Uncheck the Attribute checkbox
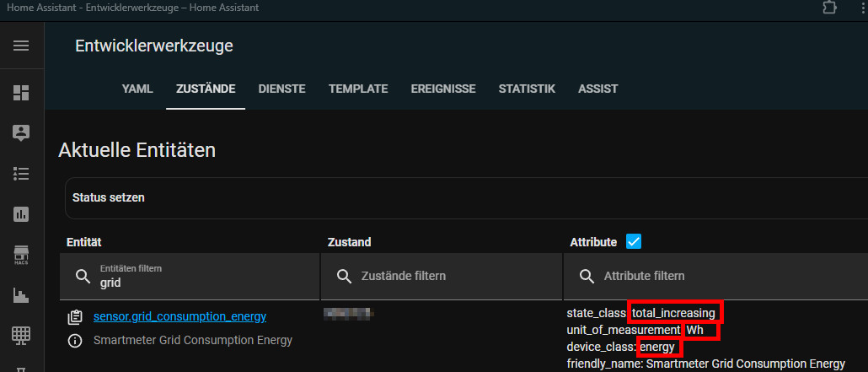Viewport: 868px width, 372px height. coord(634,242)
